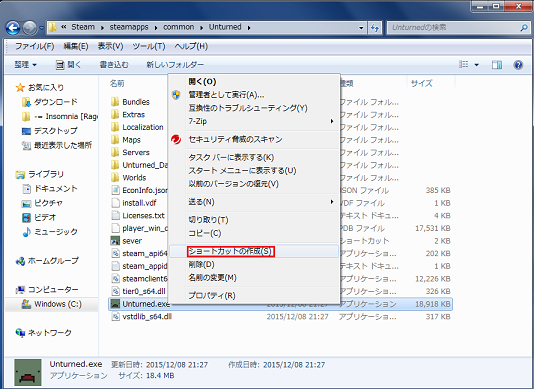Screen dimensions: 534x389
Task: Open the view options dropdown arrow
Action: tap(476, 65)
